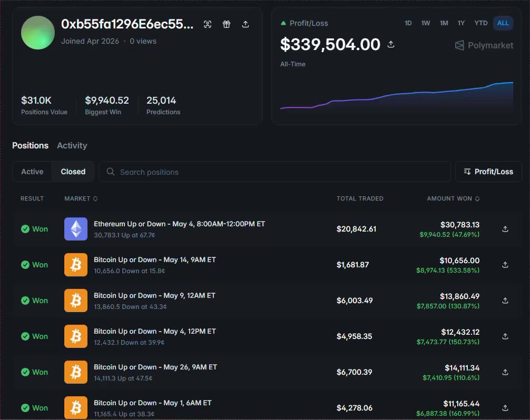The height and width of the screenshot is (420, 530).
Task: Click green triangle icon next to Profit/Loss
Action: pyautogui.click(x=283, y=23)
